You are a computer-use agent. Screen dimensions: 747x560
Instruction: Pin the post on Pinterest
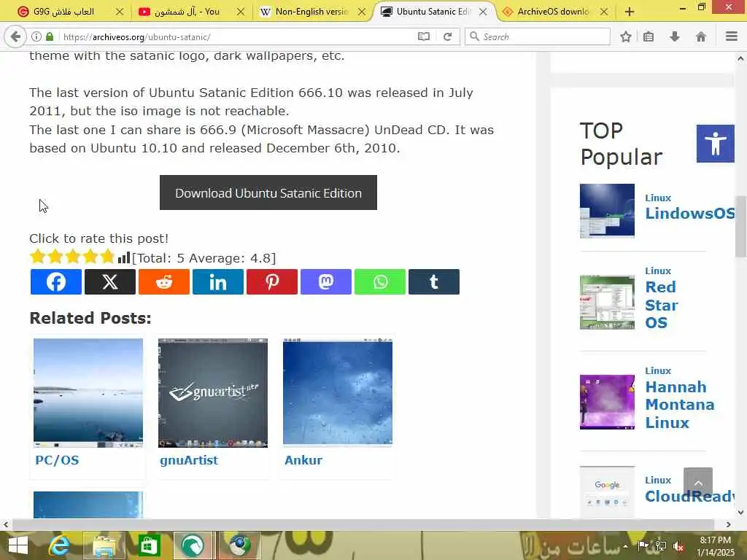pyautogui.click(x=272, y=282)
